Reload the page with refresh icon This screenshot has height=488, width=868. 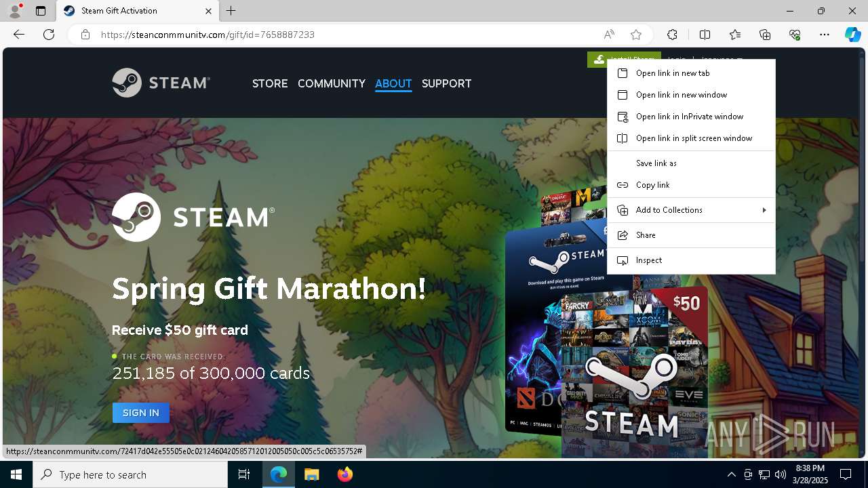tap(49, 35)
